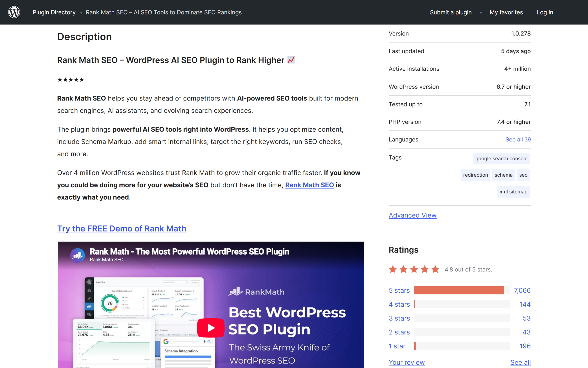
Task: Click the 1 star rating bar
Action: click(462, 346)
